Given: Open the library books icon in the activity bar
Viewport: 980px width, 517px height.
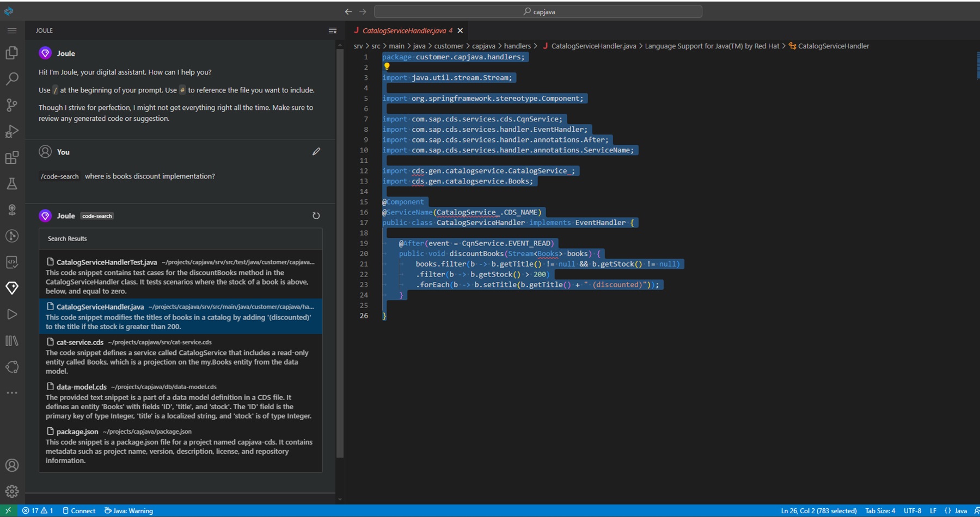Looking at the screenshot, I should [12, 341].
